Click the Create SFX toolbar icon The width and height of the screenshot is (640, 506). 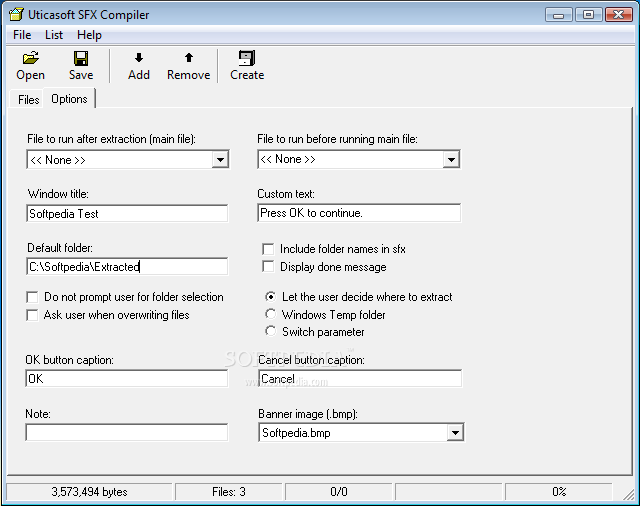coord(247,58)
